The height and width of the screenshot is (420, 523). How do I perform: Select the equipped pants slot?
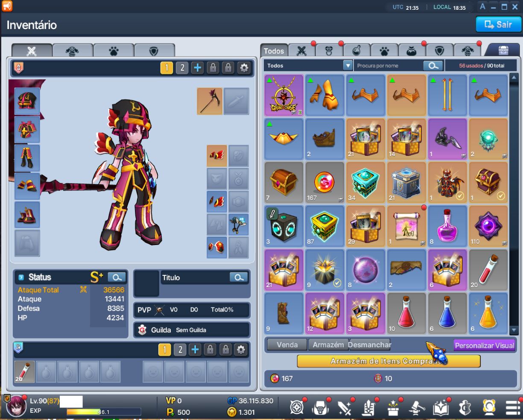27,158
